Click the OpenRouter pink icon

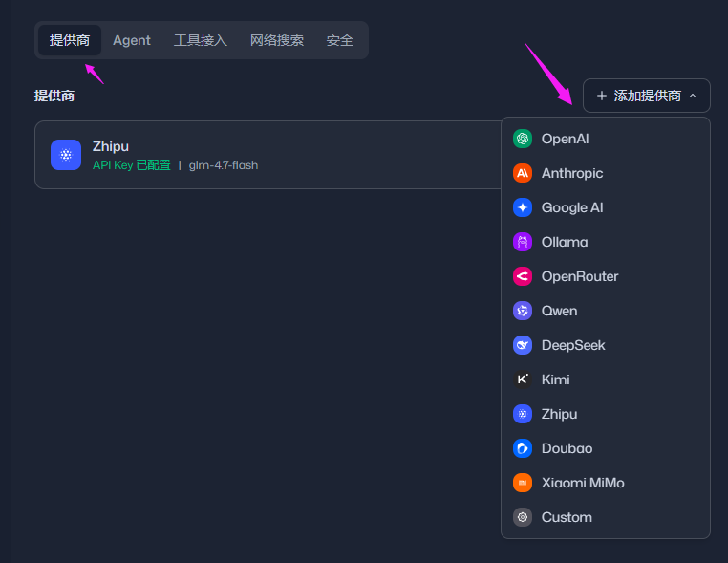coord(523,276)
